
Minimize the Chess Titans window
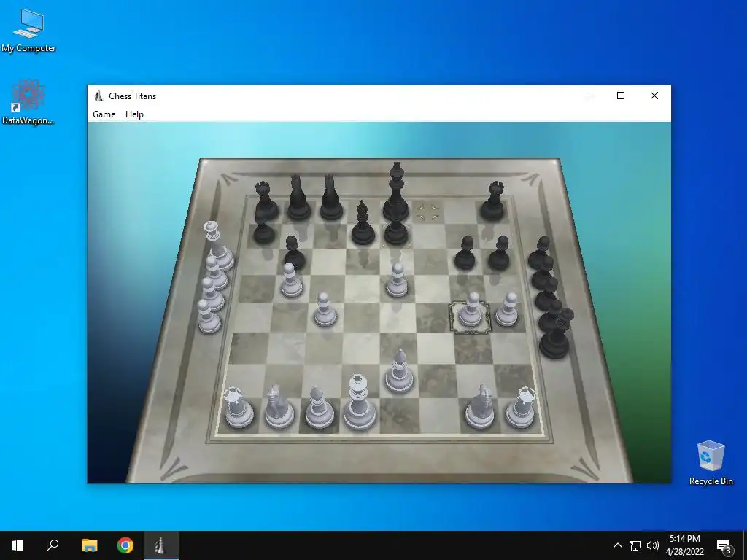[x=588, y=96]
